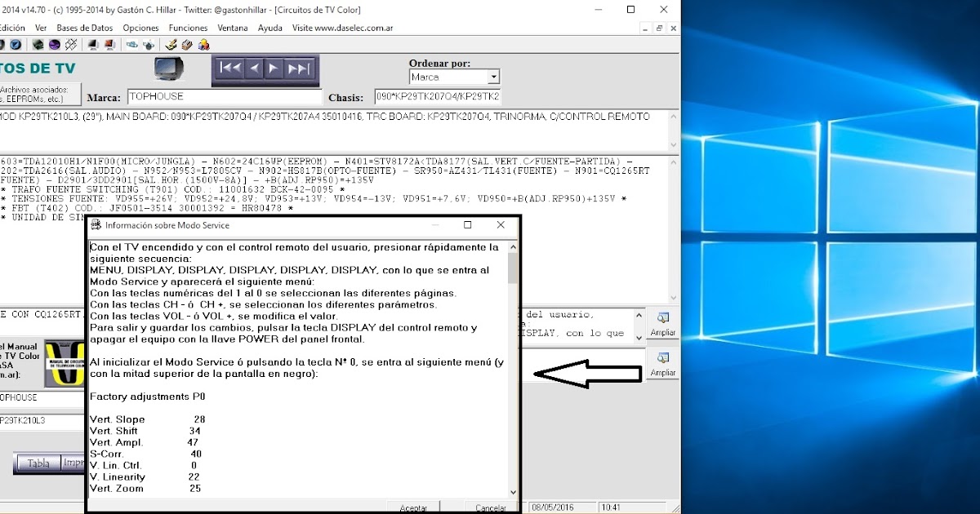Maximize the Información sobre Modo Service dialog
980x514 pixels.
pos(467,225)
